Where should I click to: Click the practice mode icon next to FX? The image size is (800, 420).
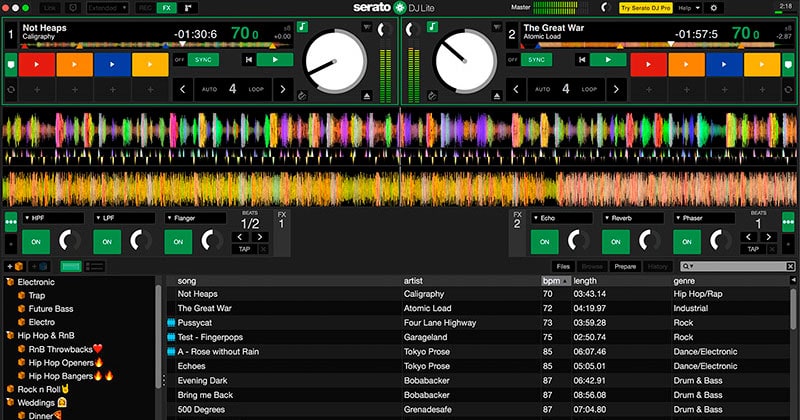188,8
